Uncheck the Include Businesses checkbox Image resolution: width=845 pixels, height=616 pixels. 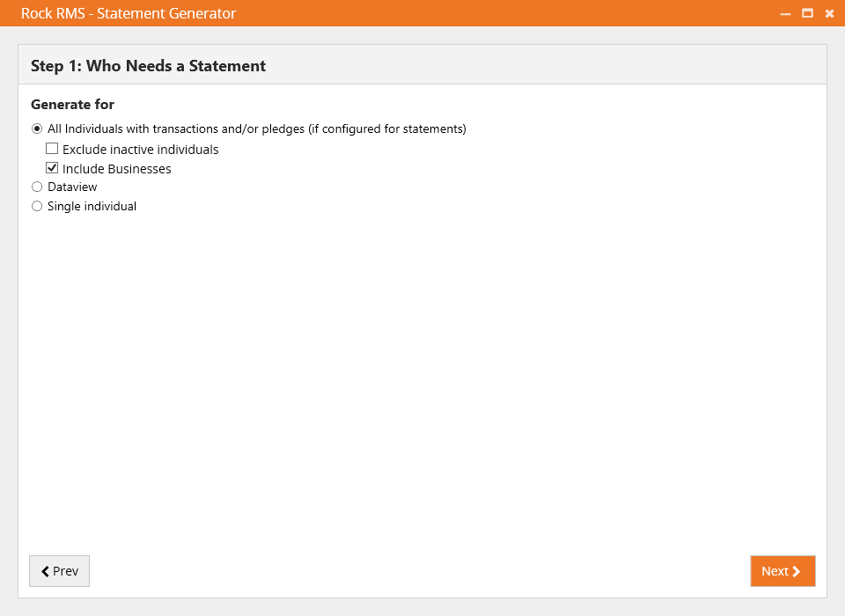point(52,167)
